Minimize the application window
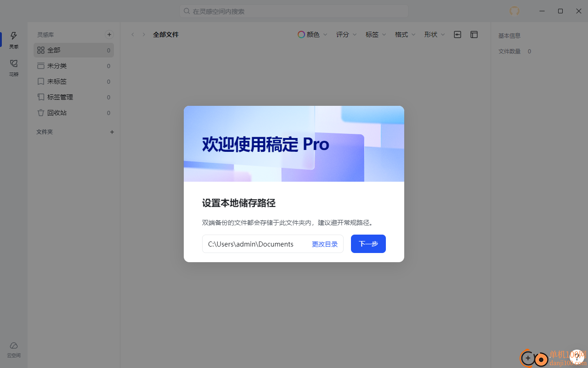 [542, 11]
